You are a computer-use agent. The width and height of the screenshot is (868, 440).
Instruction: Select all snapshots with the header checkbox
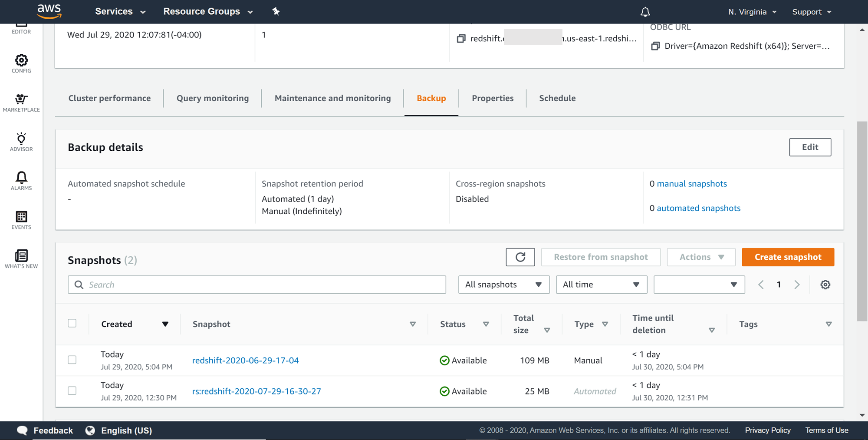click(72, 323)
